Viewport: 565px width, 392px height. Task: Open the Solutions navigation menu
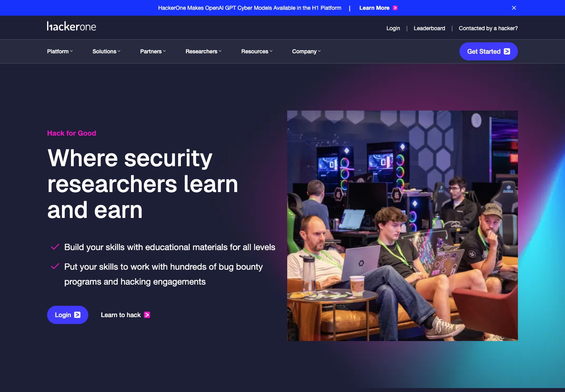click(x=107, y=51)
